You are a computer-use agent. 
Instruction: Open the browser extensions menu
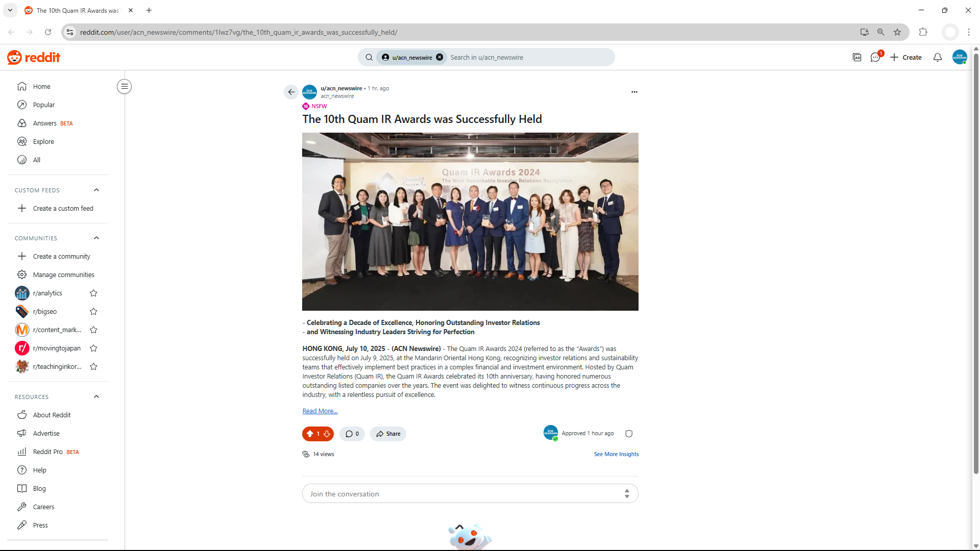pos(923,32)
